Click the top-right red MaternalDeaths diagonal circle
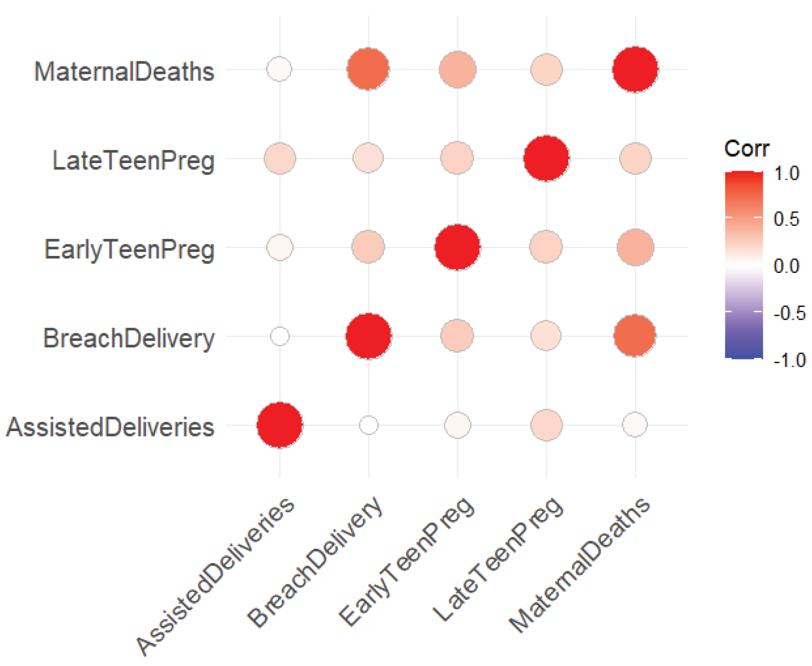Image resolution: width=812 pixels, height=666 pixels. (635, 69)
